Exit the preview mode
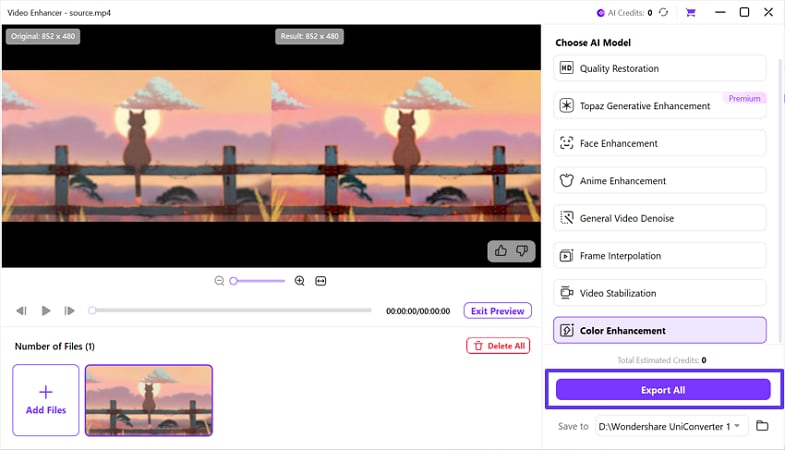Image resolution: width=785 pixels, height=450 pixels. click(x=497, y=311)
